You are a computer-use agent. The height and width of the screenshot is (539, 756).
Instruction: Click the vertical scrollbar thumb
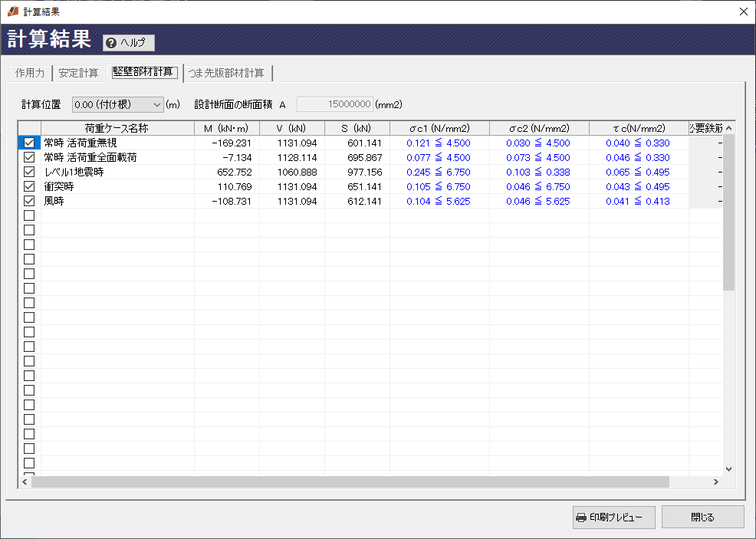pos(729,212)
